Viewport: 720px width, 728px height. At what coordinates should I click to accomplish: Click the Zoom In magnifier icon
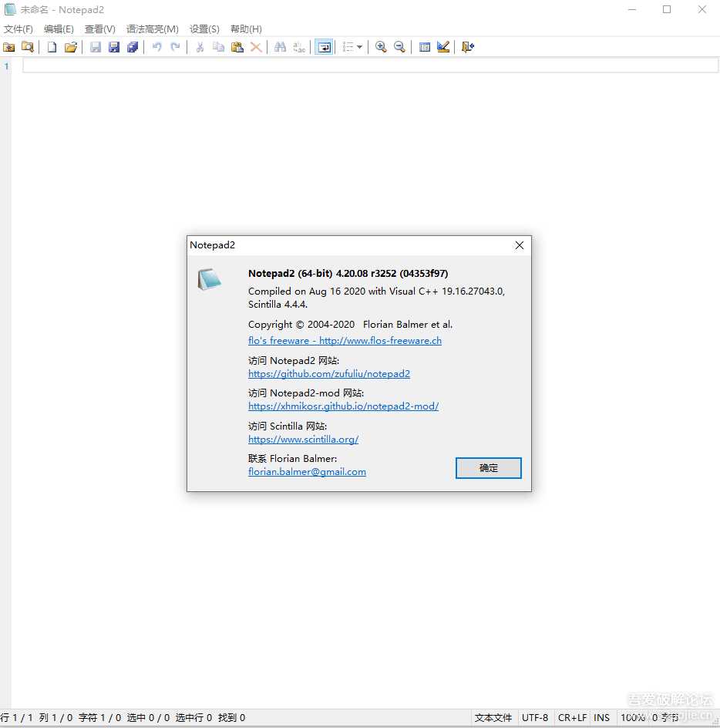pyautogui.click(x=381, y=47)
